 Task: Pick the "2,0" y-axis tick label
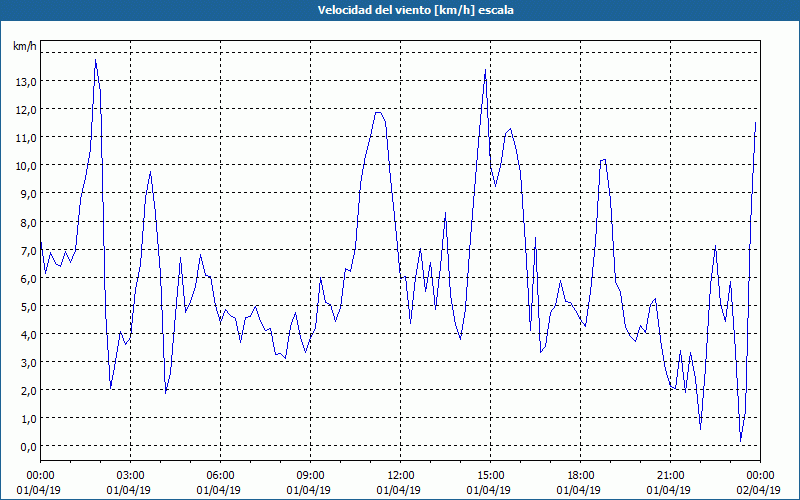(x=27, y=390)
